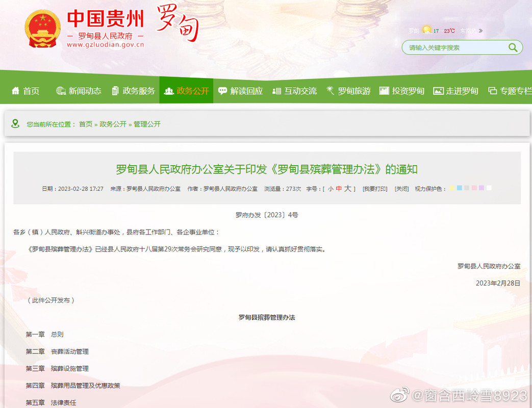Image resolution: width=532 pixels, height=408 pixels.
Task: Click the document number 罗府办发〔2023〕4号
Action: [267, 215]
